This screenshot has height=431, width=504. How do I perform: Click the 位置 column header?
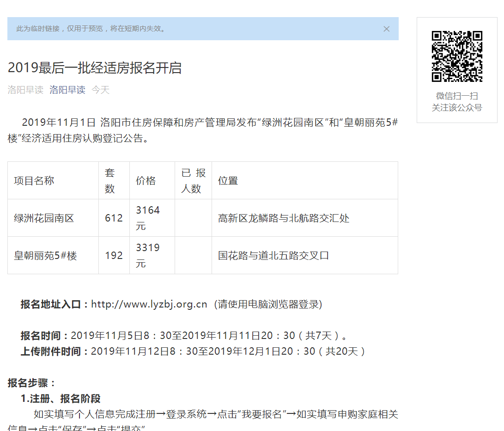tap(305, 180)
